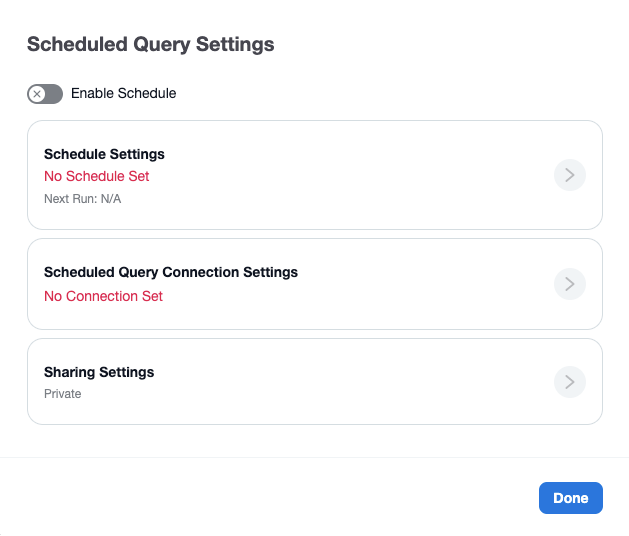Select Scheduled Query Connection Settings title
This screenshot has height=536, width=629.
pos(171,272)
